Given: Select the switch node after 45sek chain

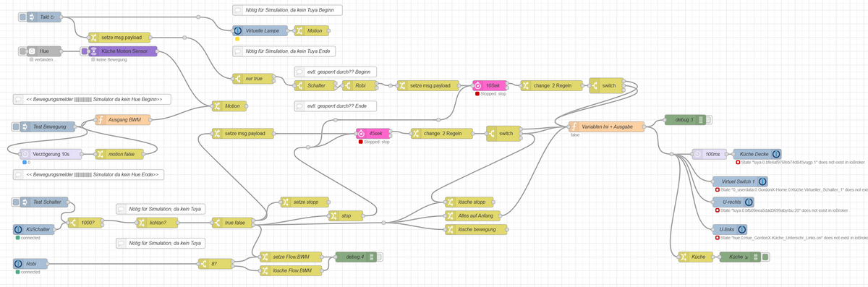Looking at the screenshot, I should (x=503, y=133).
